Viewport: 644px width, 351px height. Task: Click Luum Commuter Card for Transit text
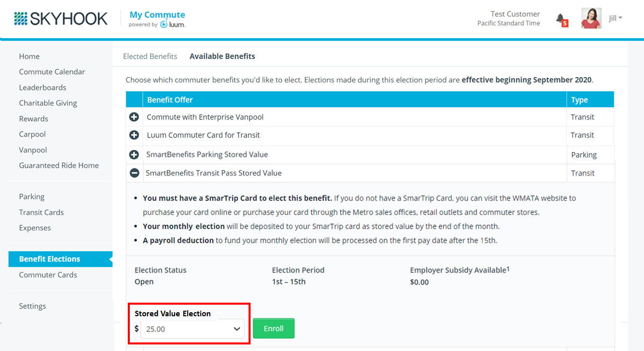203,135
